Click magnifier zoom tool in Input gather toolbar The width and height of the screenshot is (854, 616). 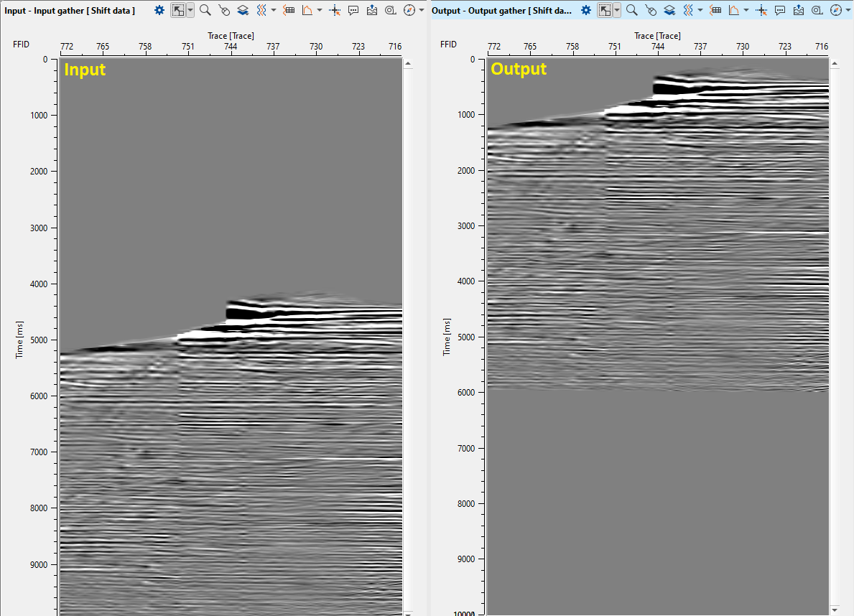point(205,10)
